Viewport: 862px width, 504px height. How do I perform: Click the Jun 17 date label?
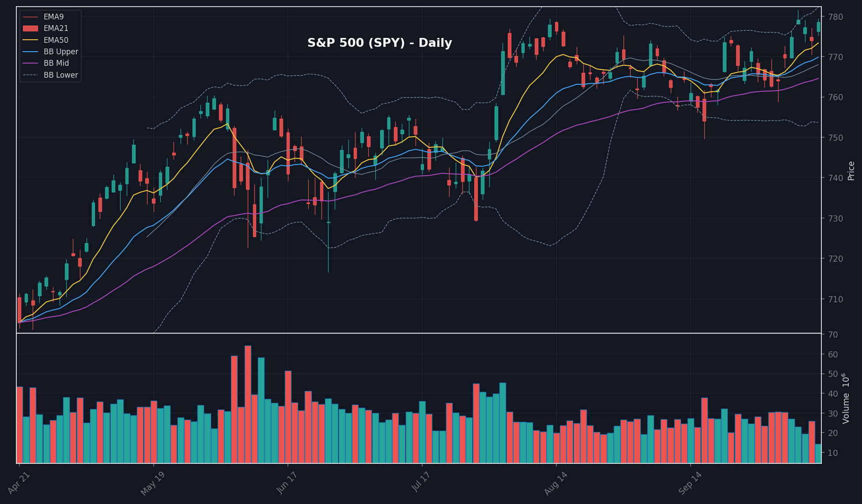287,483
